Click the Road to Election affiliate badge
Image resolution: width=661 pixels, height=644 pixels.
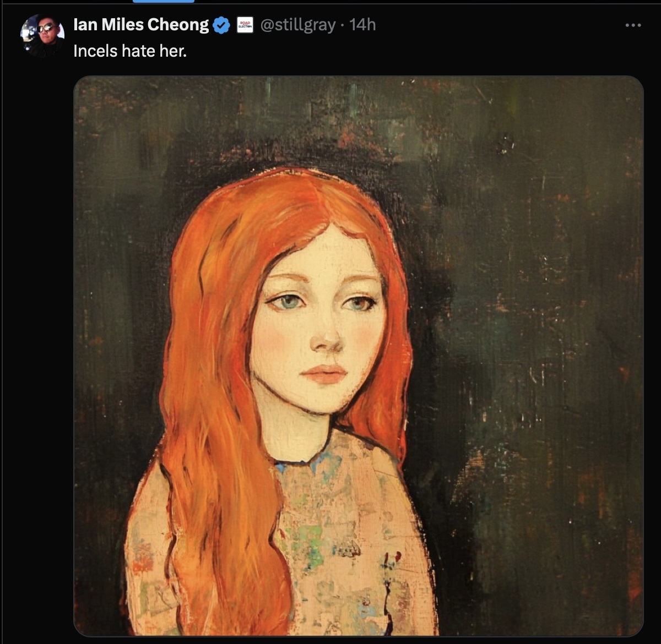tap(245, 25)
